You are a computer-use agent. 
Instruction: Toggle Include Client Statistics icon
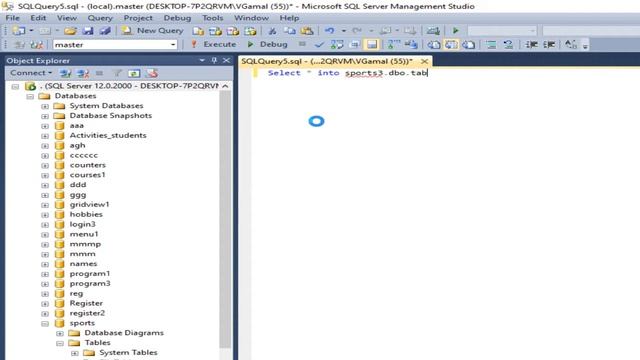(411, 44)
